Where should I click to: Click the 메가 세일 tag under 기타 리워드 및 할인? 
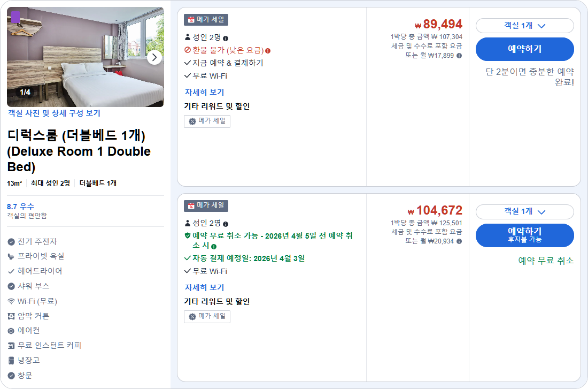click(207, 121)
